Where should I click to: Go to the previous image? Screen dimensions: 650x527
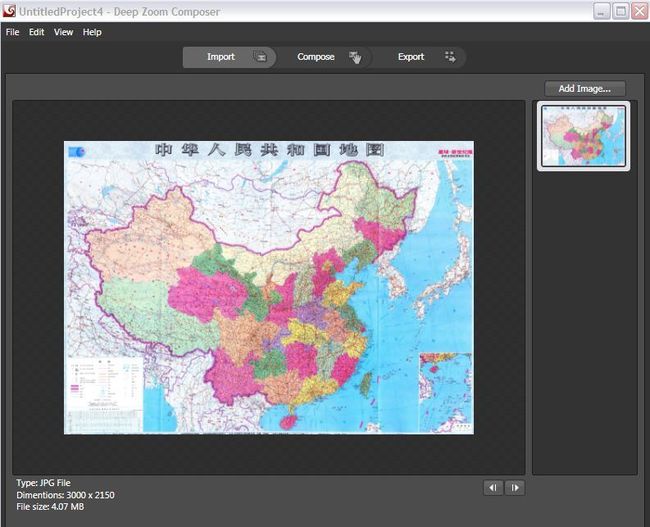(x=493, y=488)
